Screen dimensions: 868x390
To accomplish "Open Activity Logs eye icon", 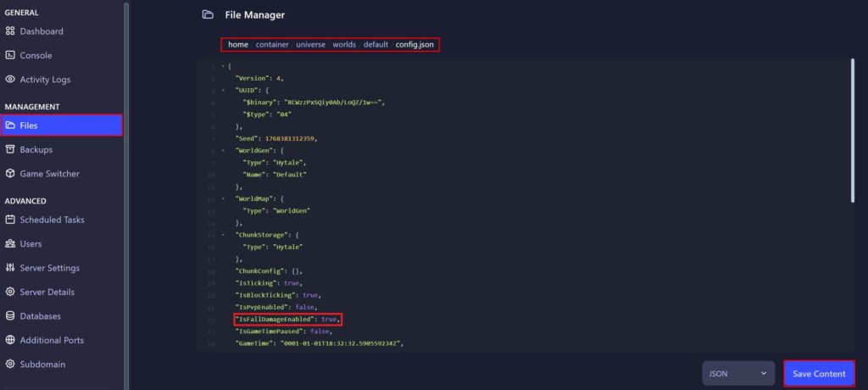I will 10,80.
